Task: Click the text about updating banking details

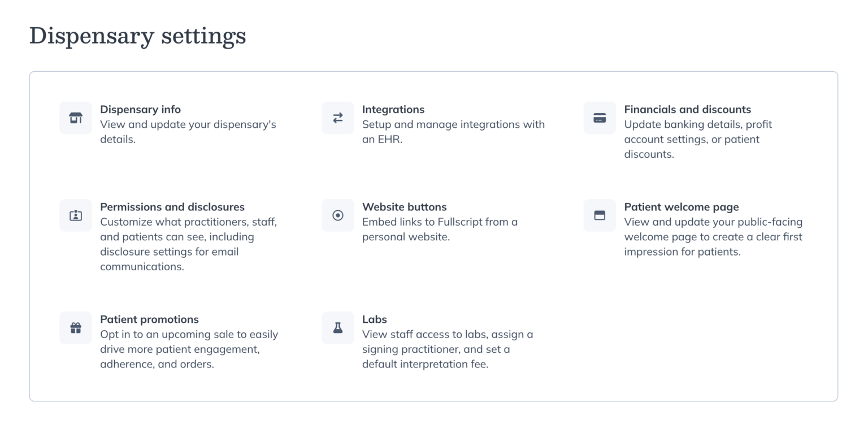Action: pyautogui.click(x=698, y=139)
